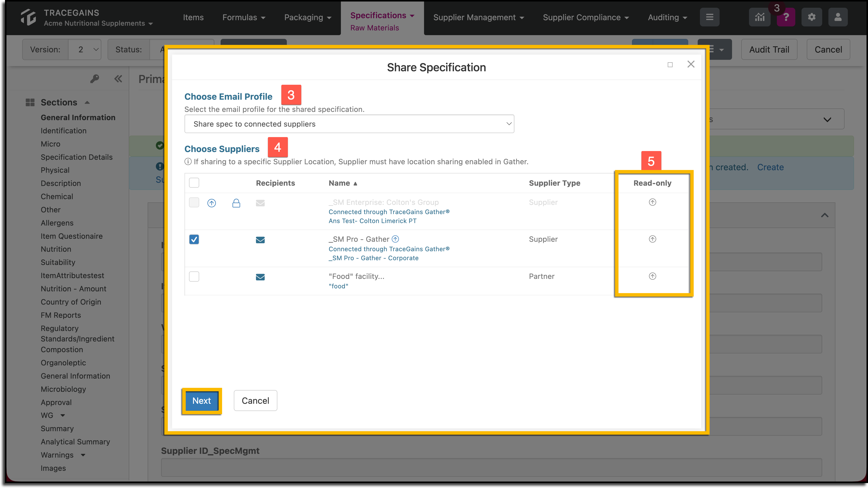Open the settings gear icon
The width and height of the screenshot is (868, 488).
tap(812, 17)
